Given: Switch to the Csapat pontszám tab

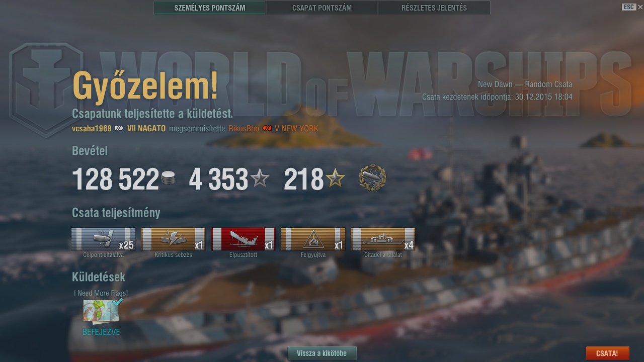Looking at the screenshot, I should (322, 8).
